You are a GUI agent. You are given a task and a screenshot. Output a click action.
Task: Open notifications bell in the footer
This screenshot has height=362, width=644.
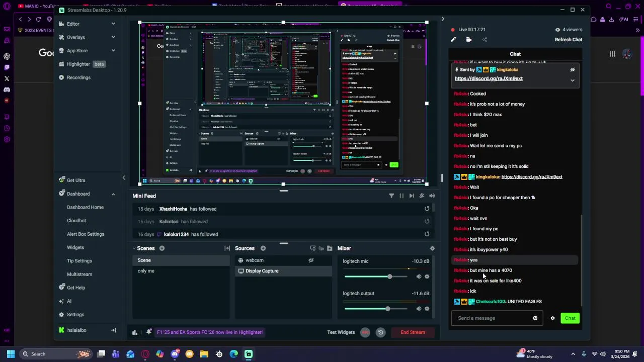click(x=148, y=332)
